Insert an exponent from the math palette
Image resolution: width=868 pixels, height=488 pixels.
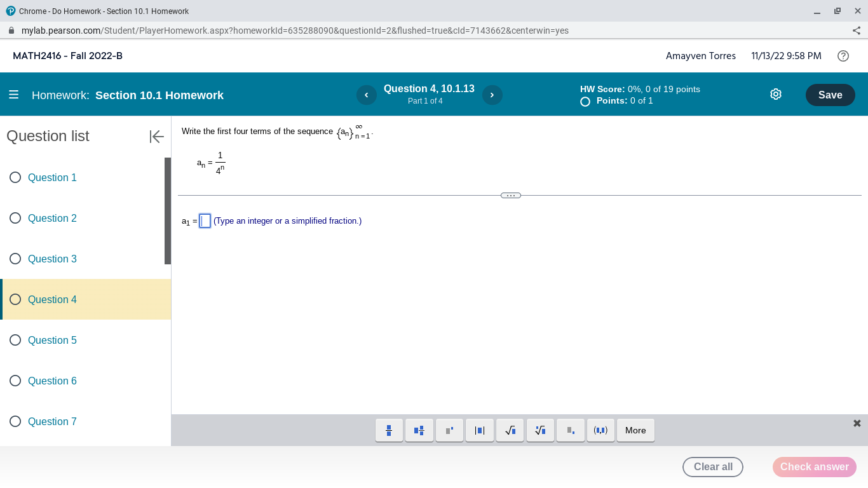449,430
